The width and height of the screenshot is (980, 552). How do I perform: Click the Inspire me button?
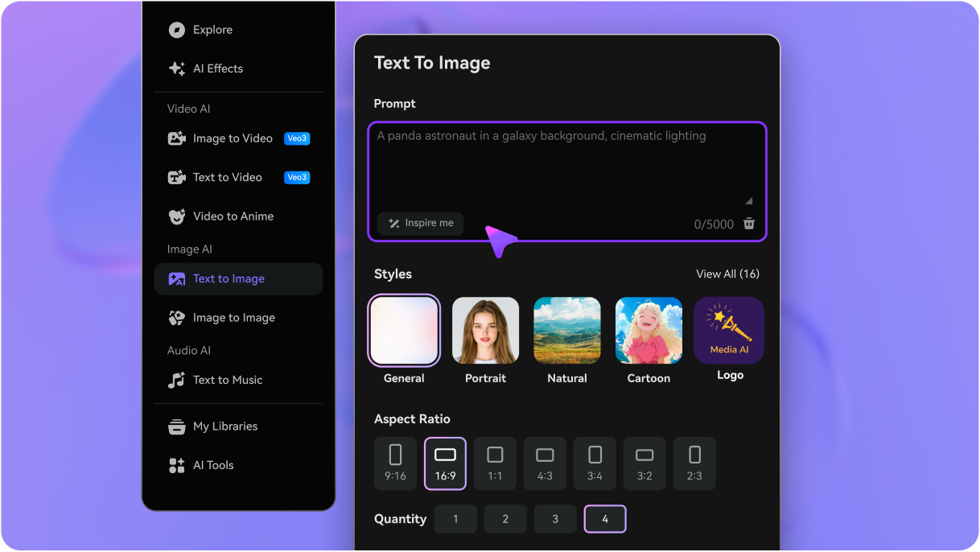click(x=420, y=223)
